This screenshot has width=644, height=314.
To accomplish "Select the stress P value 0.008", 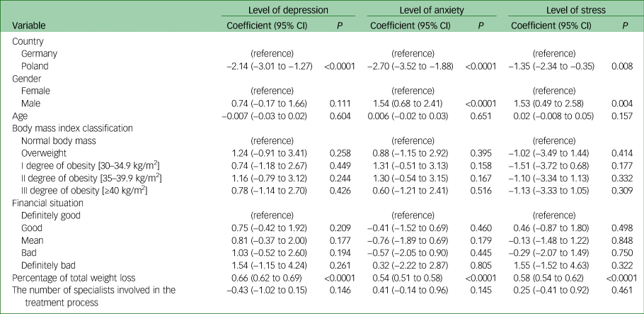I will tap(621, 66).
